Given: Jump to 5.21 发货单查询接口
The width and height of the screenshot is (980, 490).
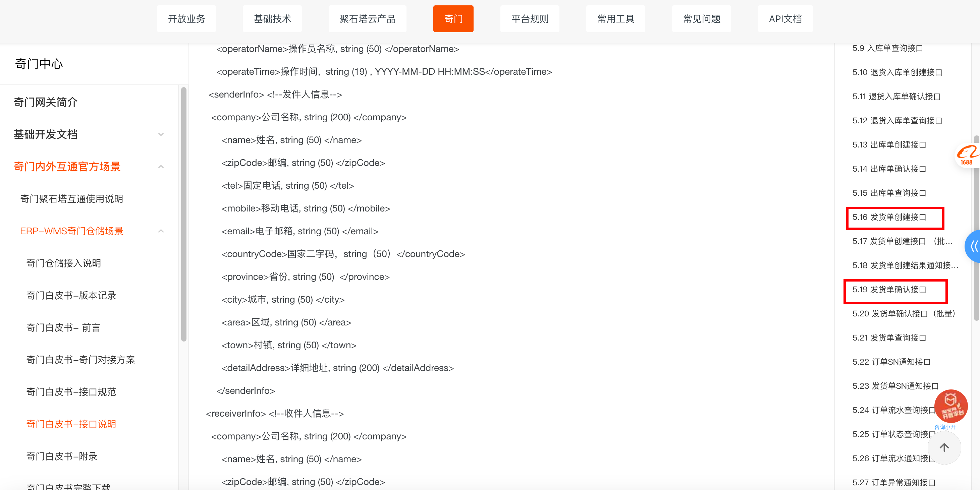Looking at the screenshot, I should click(889, 338).
